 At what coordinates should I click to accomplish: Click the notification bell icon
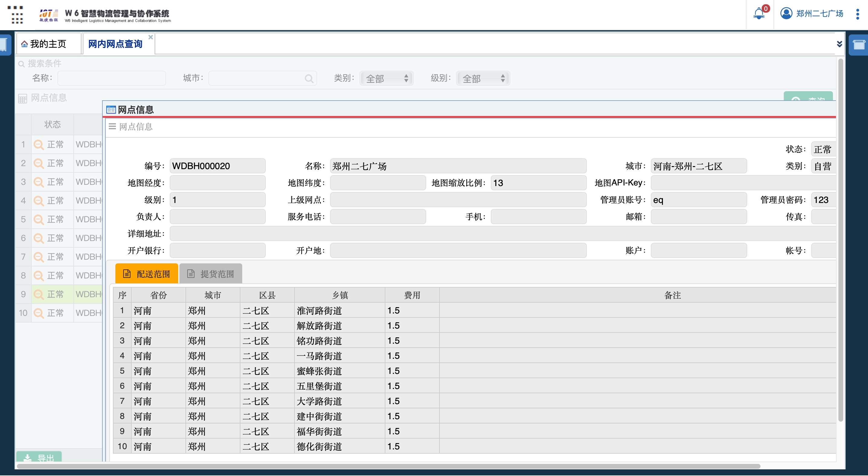coord(759,14)
